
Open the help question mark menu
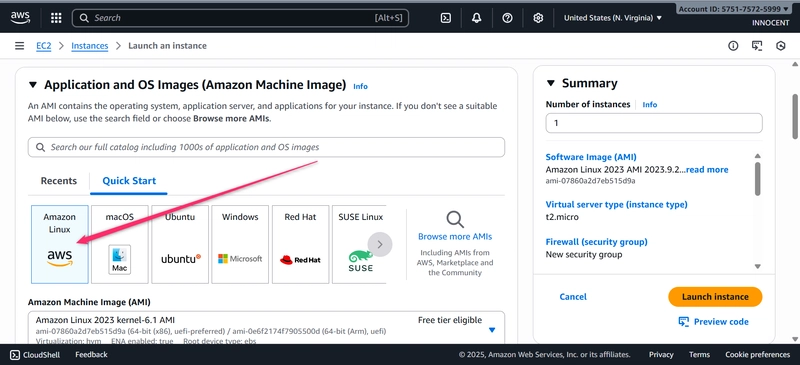click(x=507, y=18)
